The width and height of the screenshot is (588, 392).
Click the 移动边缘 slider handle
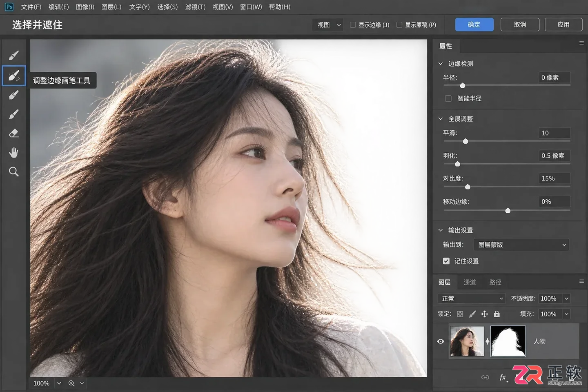tap(508, 210)
